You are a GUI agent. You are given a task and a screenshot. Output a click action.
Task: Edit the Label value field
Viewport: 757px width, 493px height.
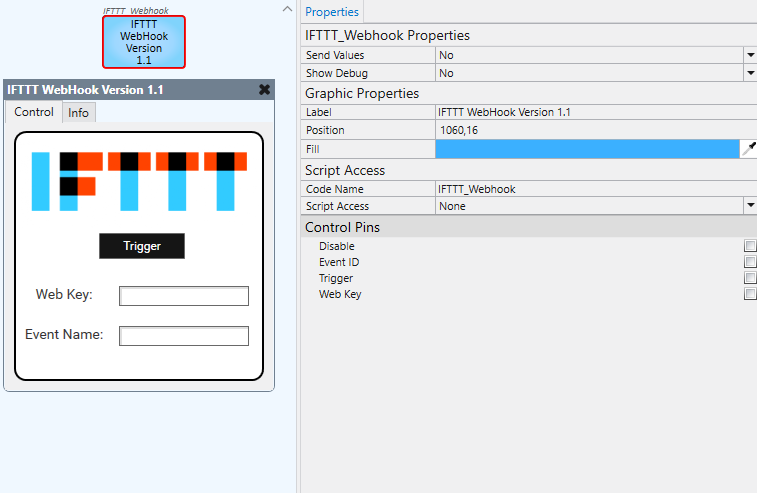[x=596, y=112]
